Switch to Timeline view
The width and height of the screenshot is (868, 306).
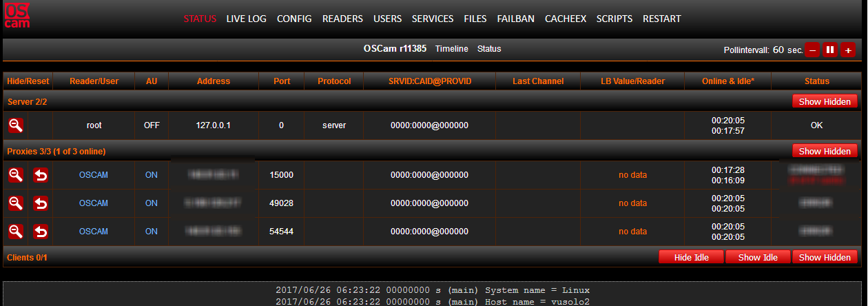tap(452, 49)
